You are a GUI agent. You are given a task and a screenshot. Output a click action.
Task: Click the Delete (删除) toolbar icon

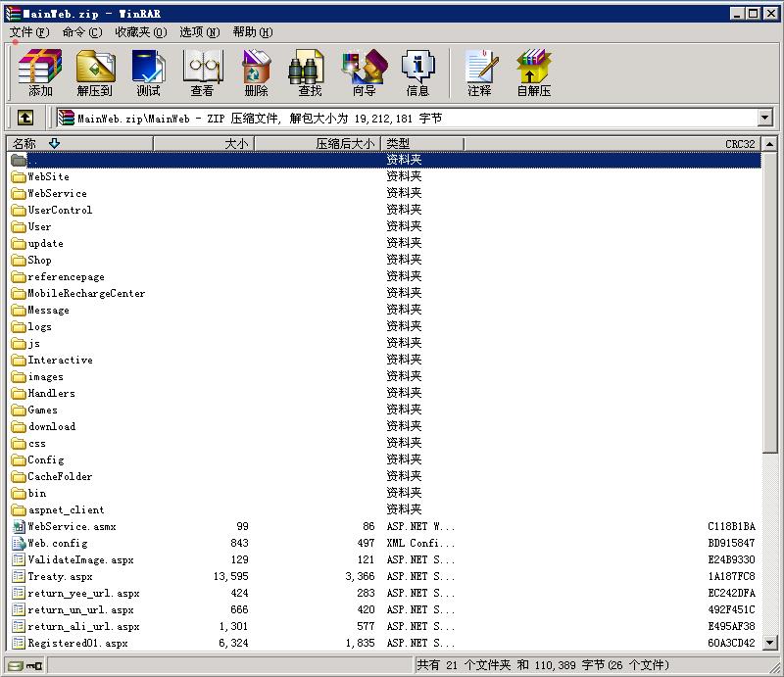(x=256, y=73)
